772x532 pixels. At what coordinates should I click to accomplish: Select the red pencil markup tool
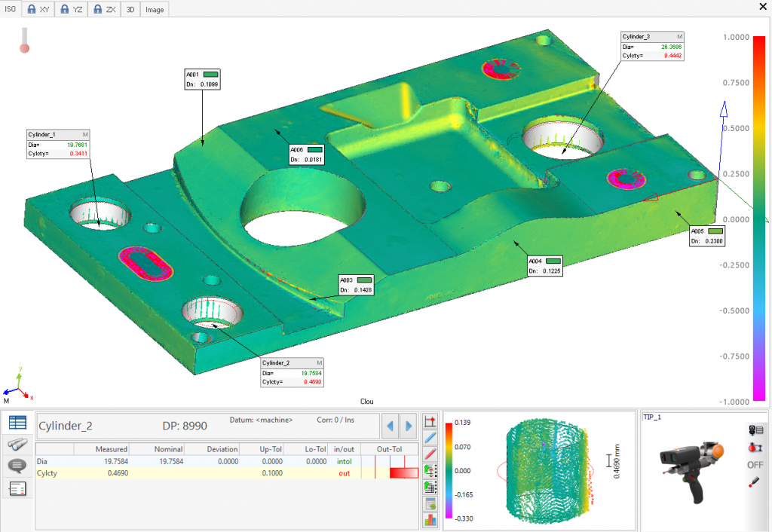tap(430, 453)
